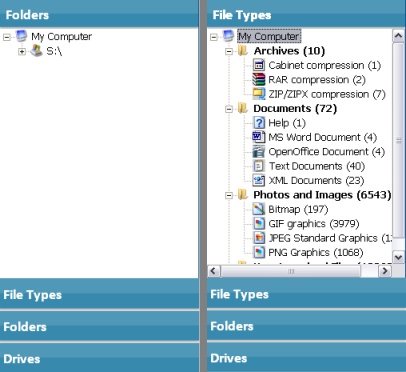Image resolution: width=406 pixels, height=372 pixels.
Task: Click the RAR compression books icon
Action: (x=259, y=79)
